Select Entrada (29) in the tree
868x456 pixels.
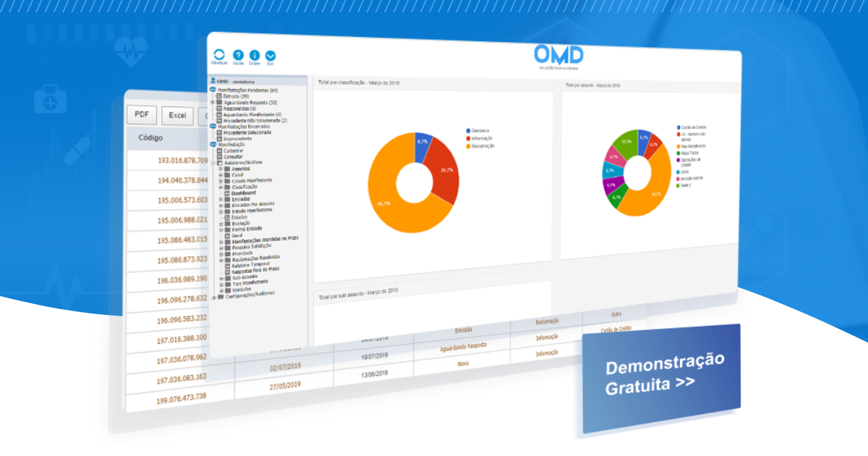[x=235, y=96]
